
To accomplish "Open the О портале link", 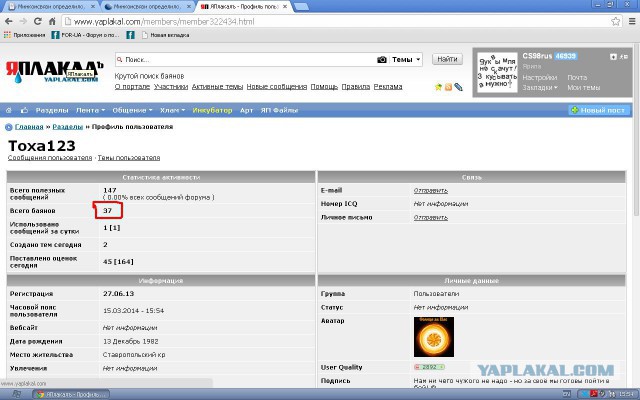I will [x=132, y=87].
